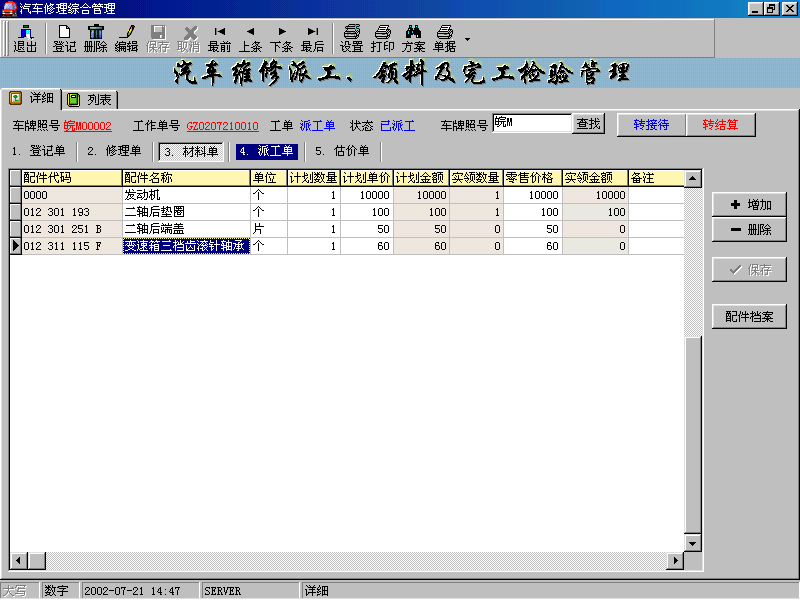Click the grid's vertical scrollbar up arrow
This screenshot has height=600, width=800.
point(692,179)
